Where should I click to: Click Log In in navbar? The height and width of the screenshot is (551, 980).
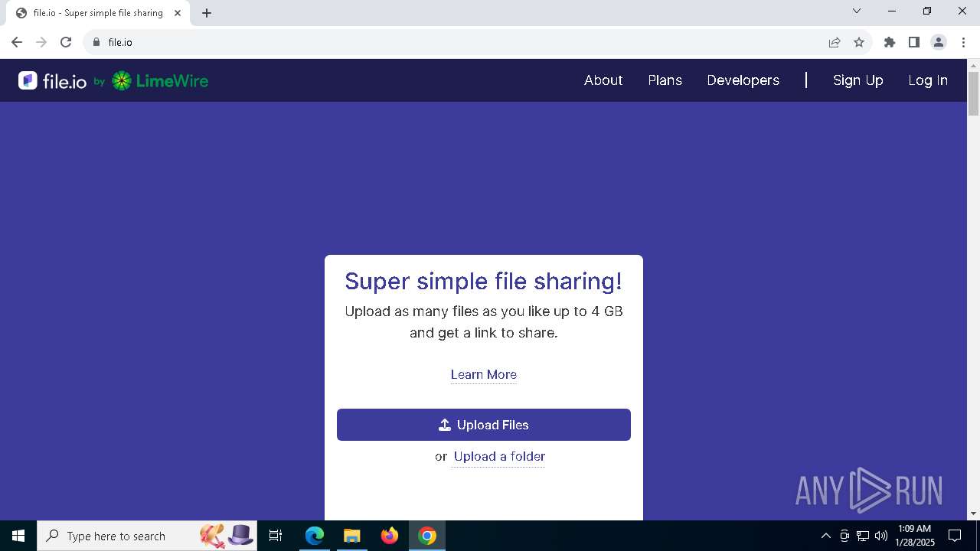coord(928,80)
